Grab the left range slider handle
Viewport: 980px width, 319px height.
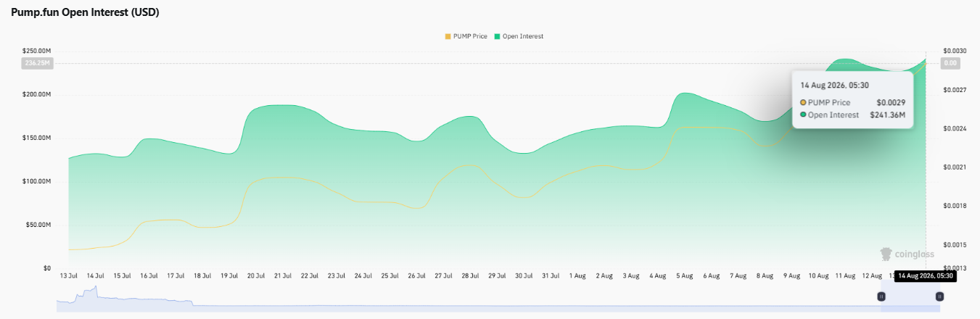[881, 297]
